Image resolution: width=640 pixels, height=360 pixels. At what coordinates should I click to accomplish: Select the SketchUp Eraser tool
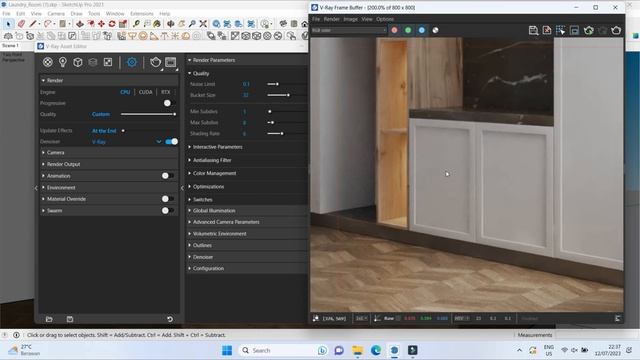[x=21, y=24]
